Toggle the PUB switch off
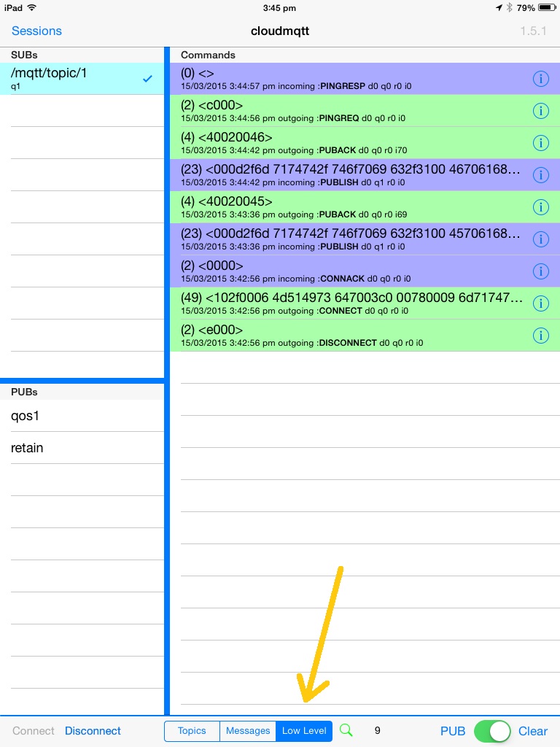 pyautogui.click(x=491, y=731)
